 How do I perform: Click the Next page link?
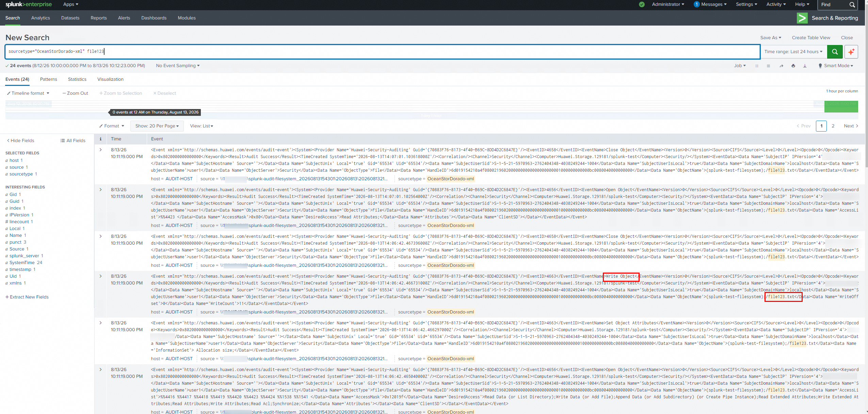coord(851,126)
